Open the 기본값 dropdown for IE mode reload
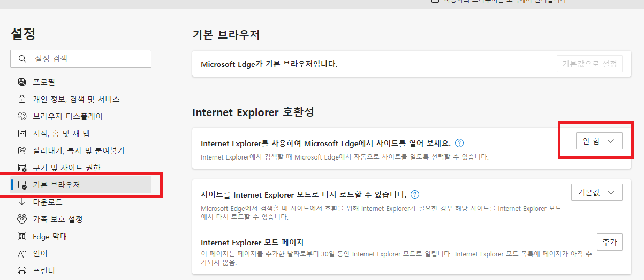The height and width of the screenshot is (280, 644). click(597, 192)
